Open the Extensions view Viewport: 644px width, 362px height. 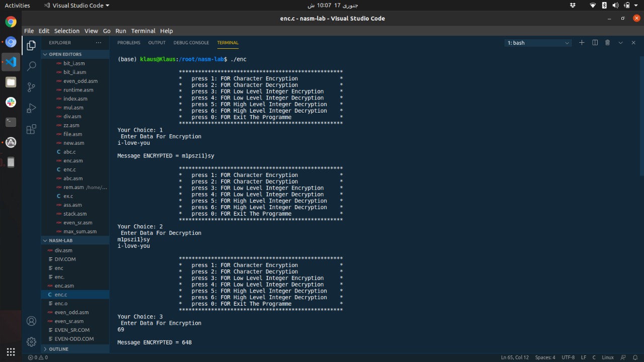[31, 129]
